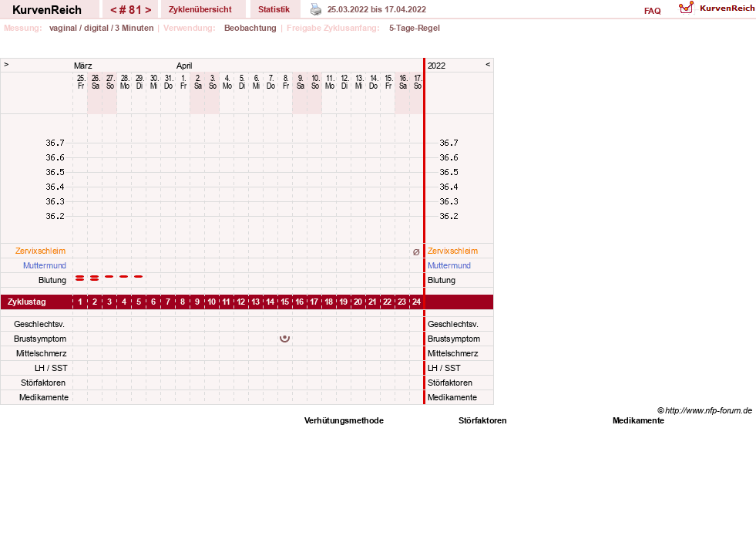The height and width of the screenshot is (543, 756).
Task: Click the 2022 year label
Action: pyautogui.click(x=437, y=66)
